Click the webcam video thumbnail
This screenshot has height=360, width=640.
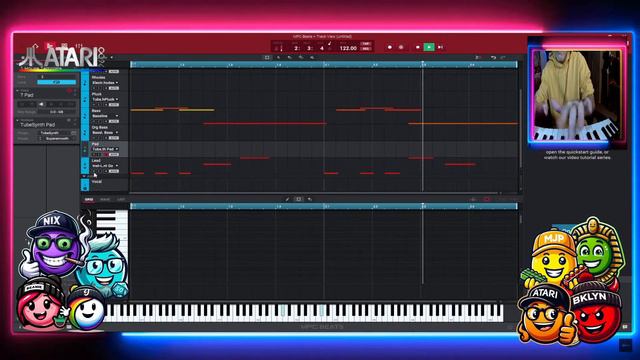point(577,95)
